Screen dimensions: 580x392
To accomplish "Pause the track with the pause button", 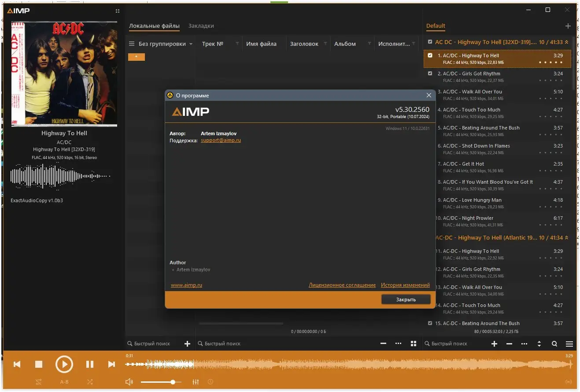I will point(90,364).
